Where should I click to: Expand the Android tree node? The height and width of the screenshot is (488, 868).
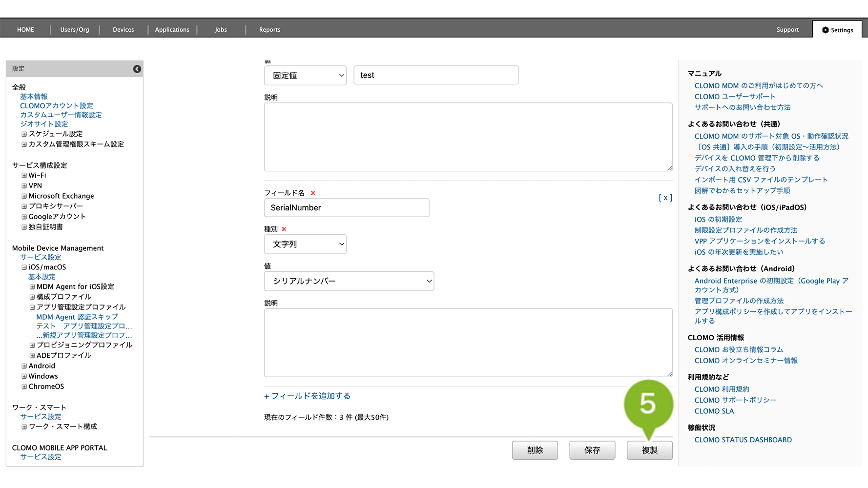pyautogui.click(x=24, y=366)
